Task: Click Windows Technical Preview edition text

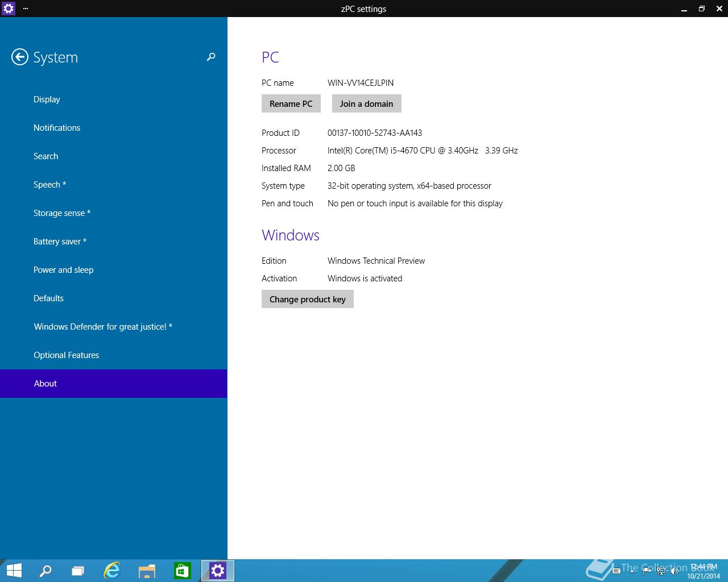Action: pyautogui.click(x=377, y=261)
